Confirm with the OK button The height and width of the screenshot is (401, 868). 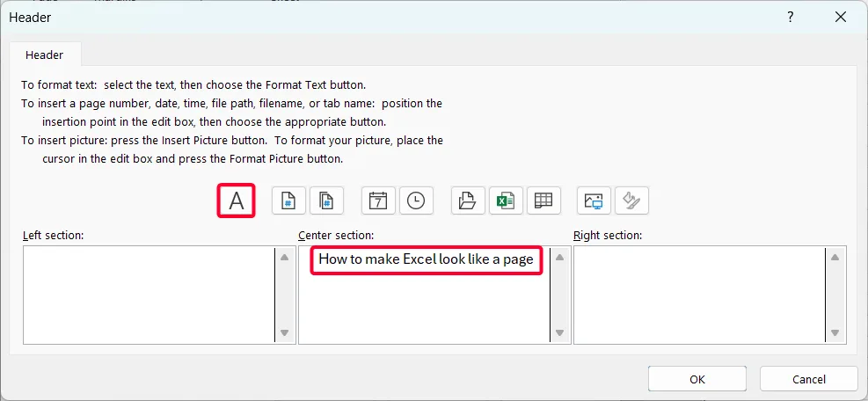[x=697, y=379]
